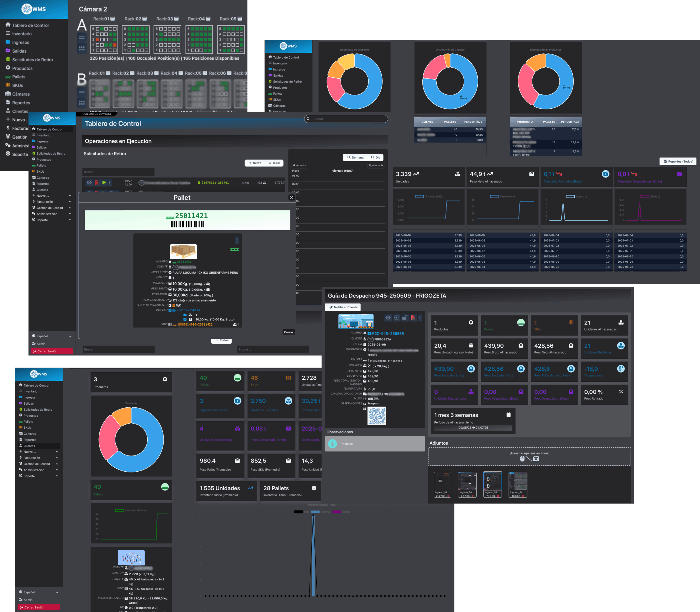Select list view for rack row A
The height and width of the screenshot is (612, 700).
(x=82, y=38)
